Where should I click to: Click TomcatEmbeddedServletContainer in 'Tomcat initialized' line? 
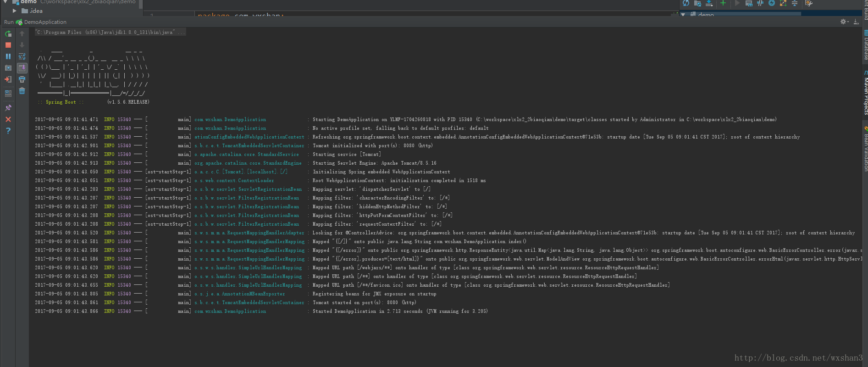[x=249, y=145]
